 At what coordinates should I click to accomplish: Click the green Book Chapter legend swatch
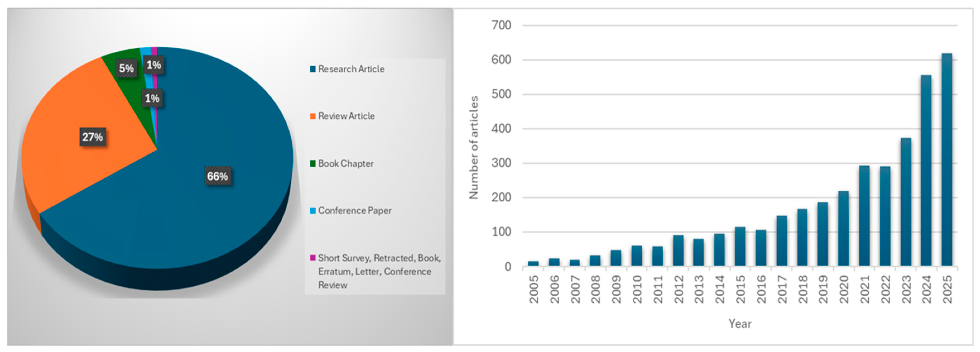pos(313,164)
